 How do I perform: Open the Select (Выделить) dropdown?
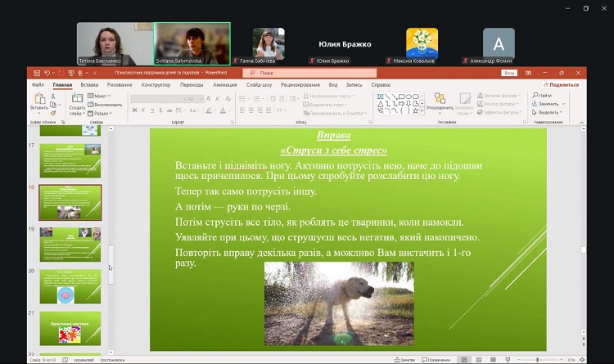pyautogui.click(x=549, y=112)
